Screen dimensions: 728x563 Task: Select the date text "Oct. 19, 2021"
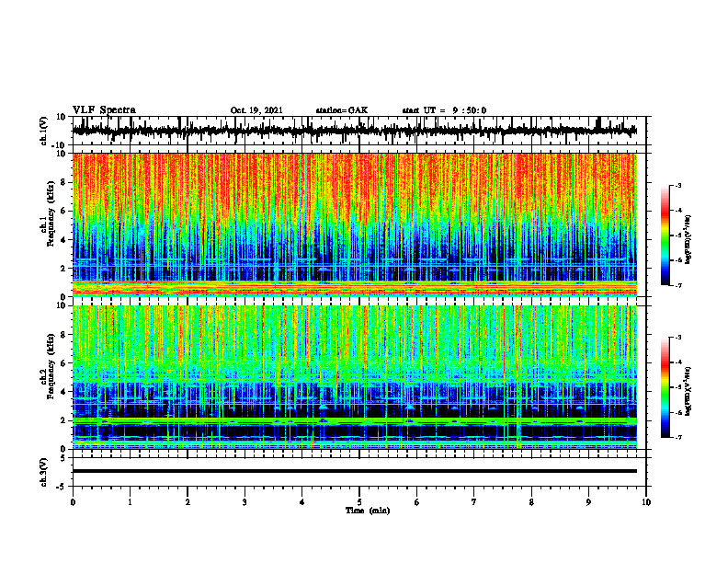256,110
